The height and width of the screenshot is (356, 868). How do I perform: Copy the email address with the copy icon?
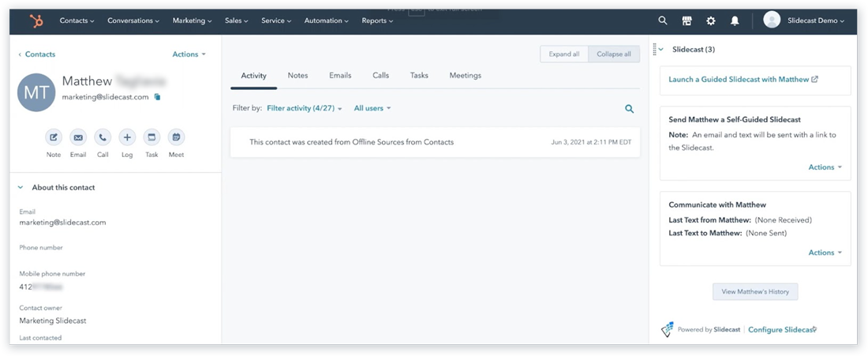coord(157,97)
